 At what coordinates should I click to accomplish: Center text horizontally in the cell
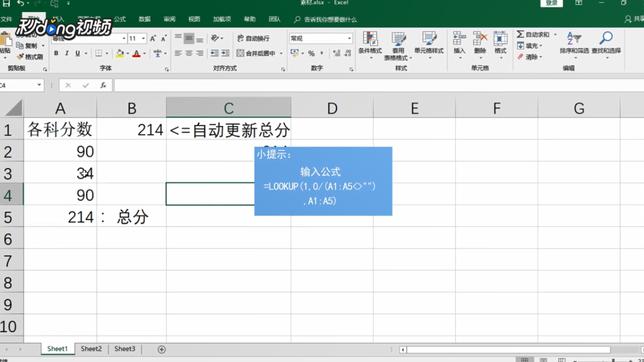(x=189, y=53)
